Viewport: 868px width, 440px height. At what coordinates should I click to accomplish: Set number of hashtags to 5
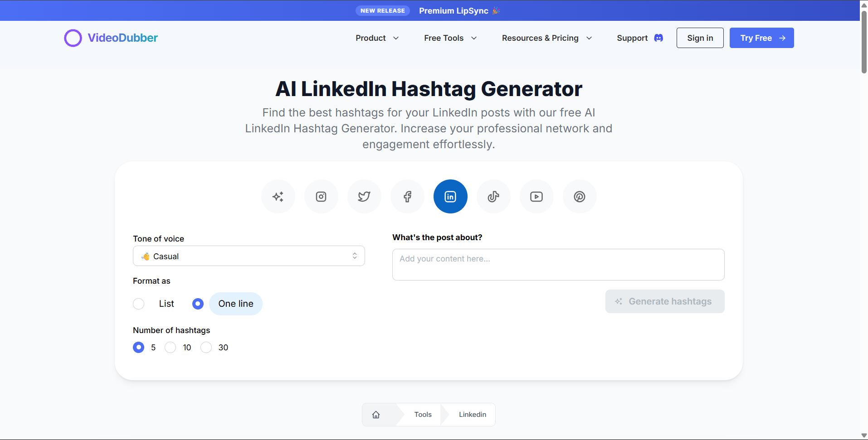click(x=139, y=348)
